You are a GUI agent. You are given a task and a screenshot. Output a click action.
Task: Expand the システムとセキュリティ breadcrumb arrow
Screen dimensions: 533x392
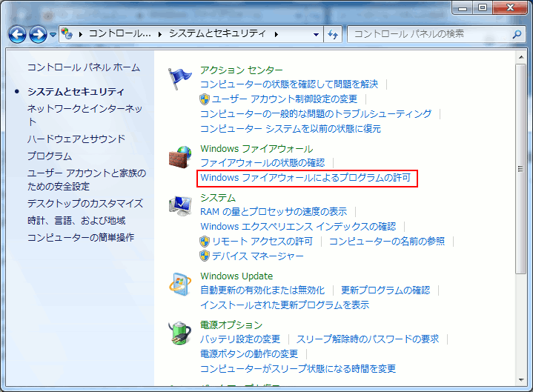point(277,34)
